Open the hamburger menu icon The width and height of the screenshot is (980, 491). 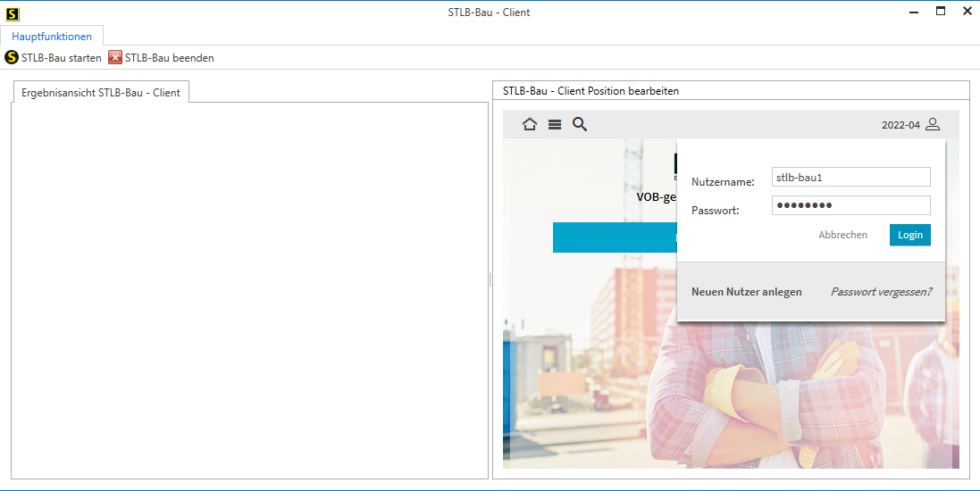tap(555, 125)
